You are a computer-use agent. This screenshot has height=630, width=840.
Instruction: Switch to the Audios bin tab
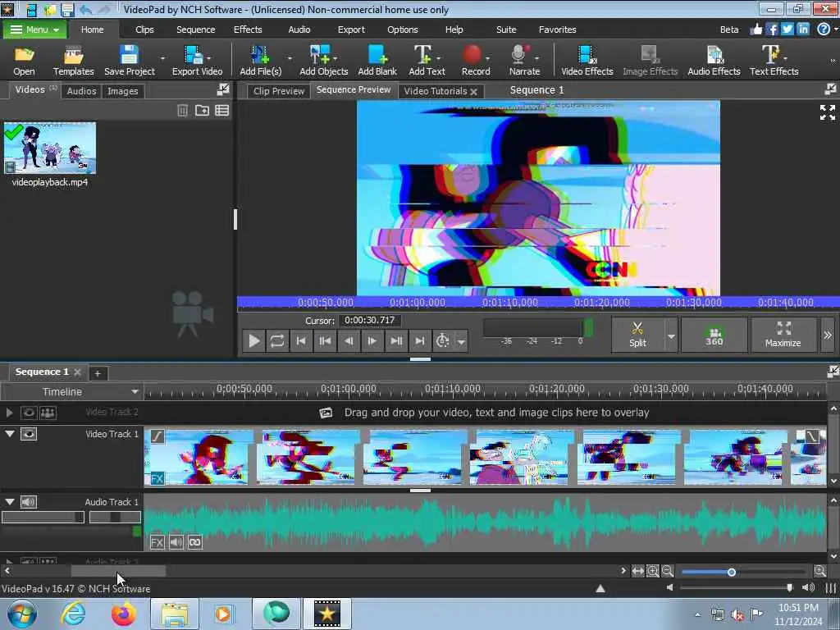81,91
